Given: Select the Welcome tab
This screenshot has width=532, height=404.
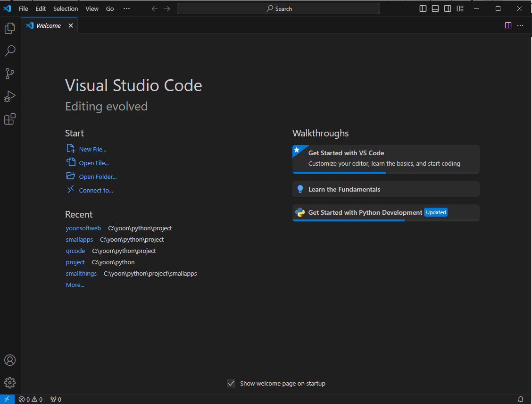Looking at the screenshot, I should 50,25.
